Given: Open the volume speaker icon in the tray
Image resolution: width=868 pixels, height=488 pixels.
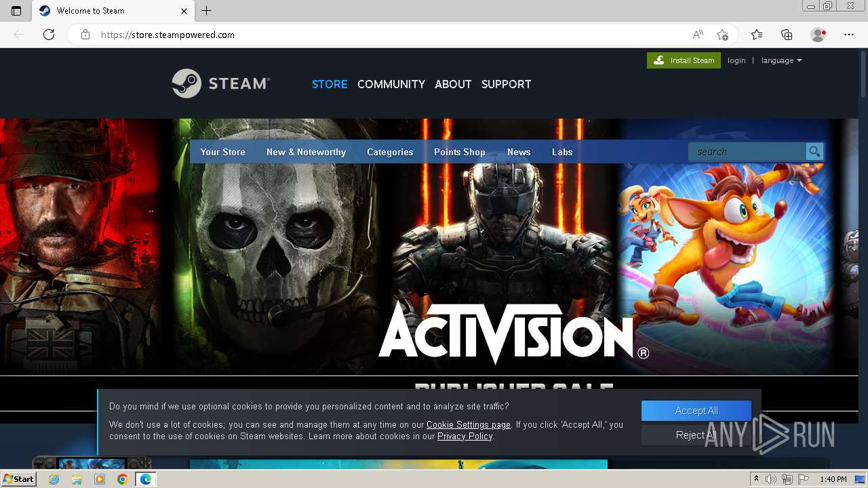Looking at the screenshot, I should click(771, 479).
